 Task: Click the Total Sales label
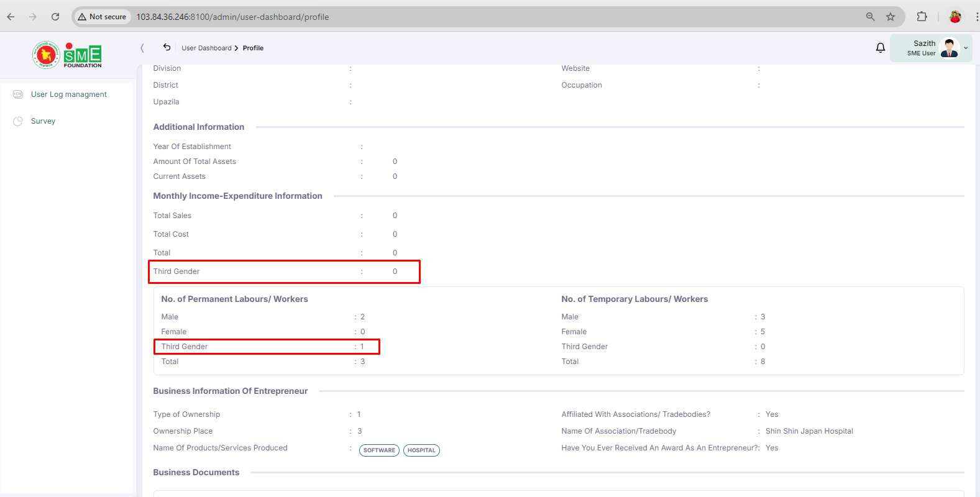(x=172, y=216)
